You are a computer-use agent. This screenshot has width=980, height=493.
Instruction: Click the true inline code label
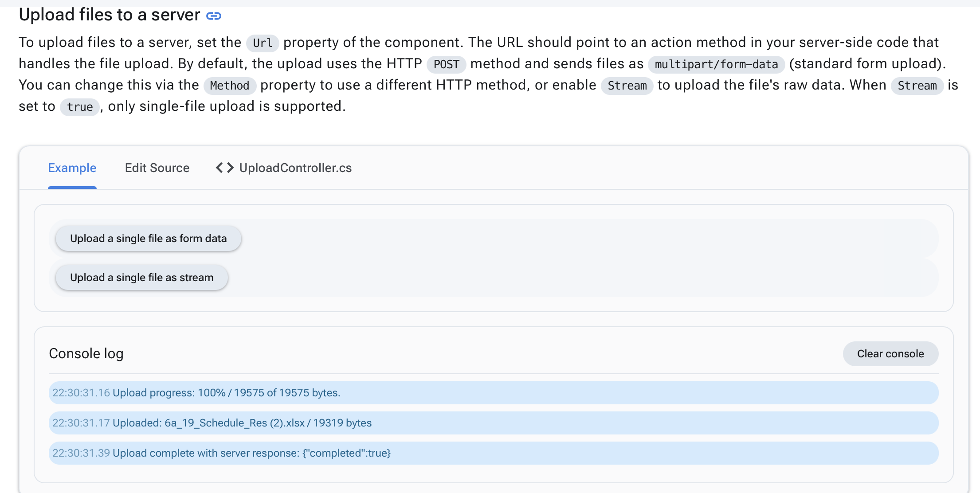coord(80,107)
